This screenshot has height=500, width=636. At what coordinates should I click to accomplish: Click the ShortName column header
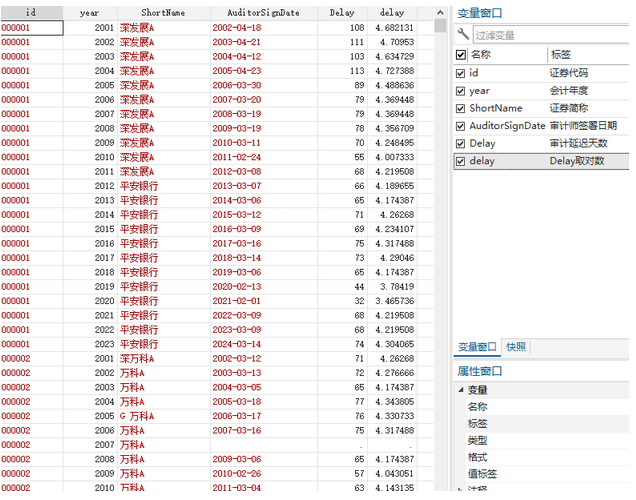pos(164,13)
